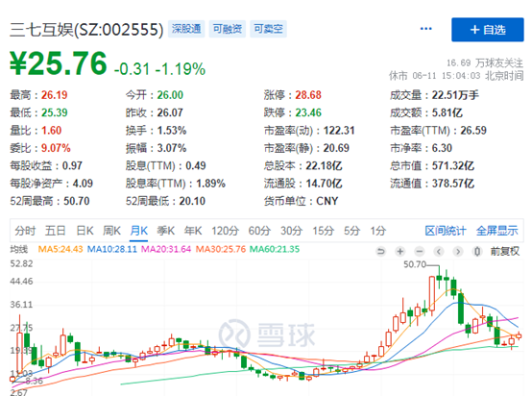Click the MA5:24.43 indicator label
The width and height of the screenshot is (532, 396).
tap(60, 249)
